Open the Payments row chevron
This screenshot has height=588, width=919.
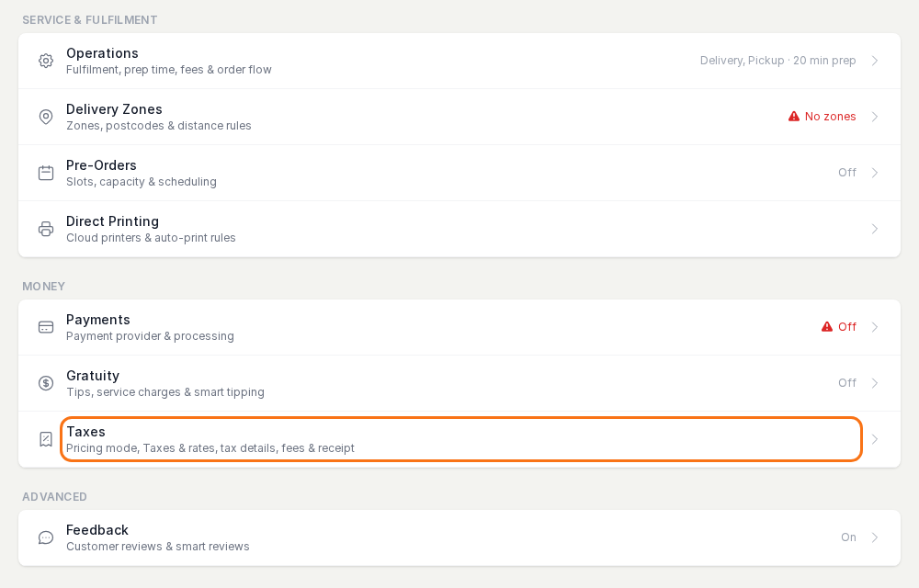(875, 327)
